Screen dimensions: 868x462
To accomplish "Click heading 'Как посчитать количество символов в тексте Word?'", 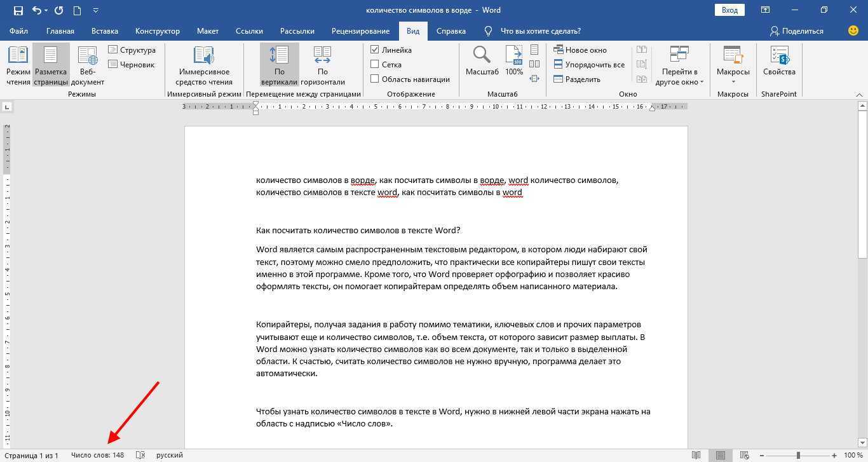I will click(x=358, y=230).
